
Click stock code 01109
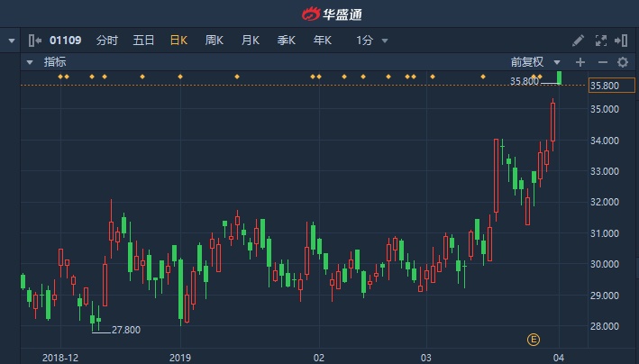(x=65, y=41)
